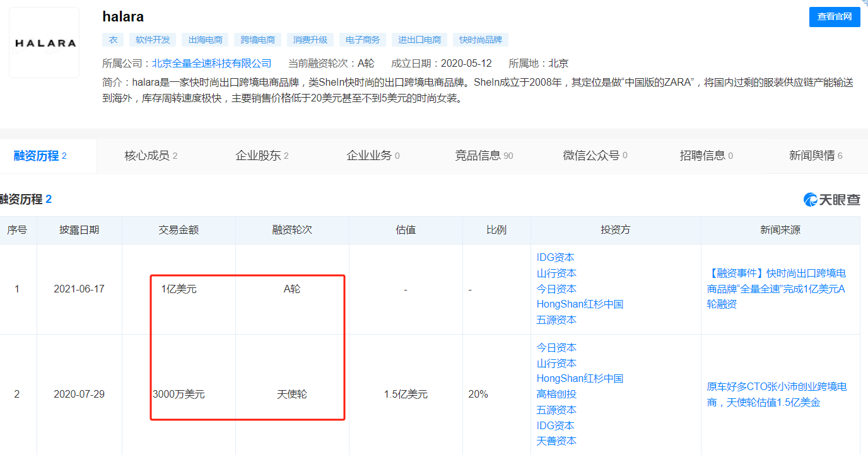Image resolution: width=868 pixels, height=455 pixels.
Task: Open the 天使轮估值1.5亿美金 news link
Action: click(x=776, y=394)
